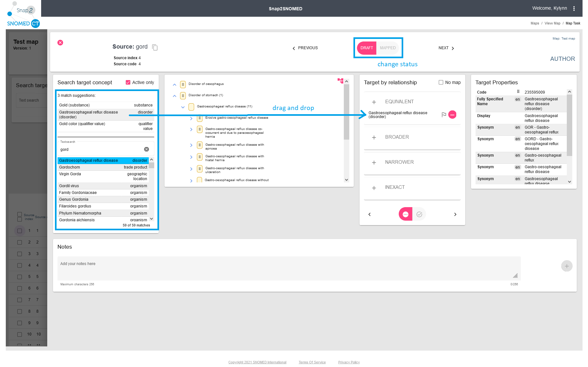Open the Map: Test map link

(564, 38)
